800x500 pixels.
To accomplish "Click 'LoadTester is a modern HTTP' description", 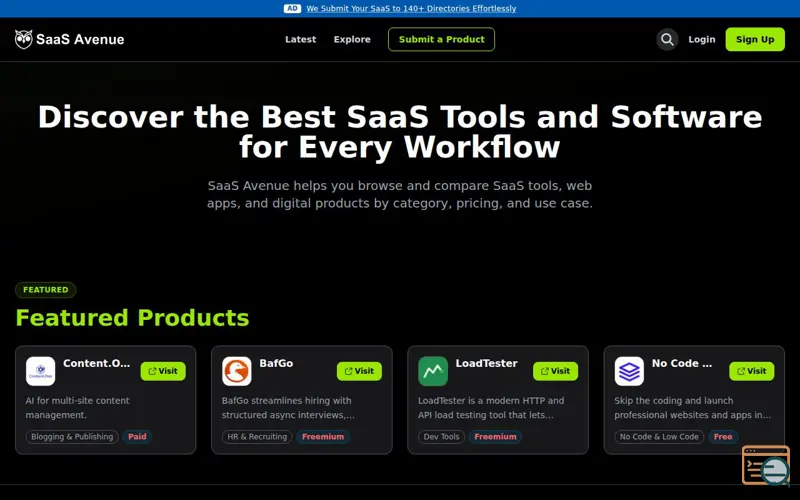I will coord(491,408).
